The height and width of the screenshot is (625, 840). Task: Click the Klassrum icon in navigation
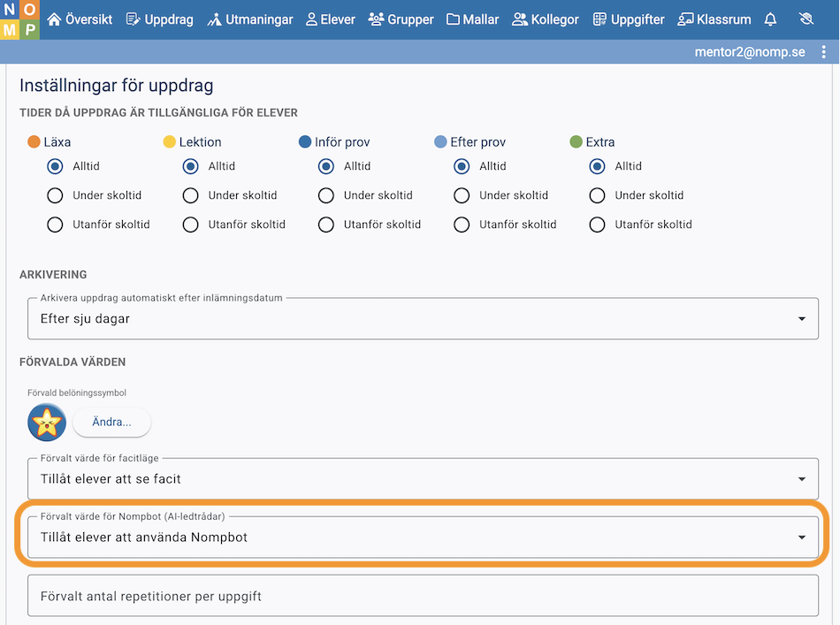point(685,19)
